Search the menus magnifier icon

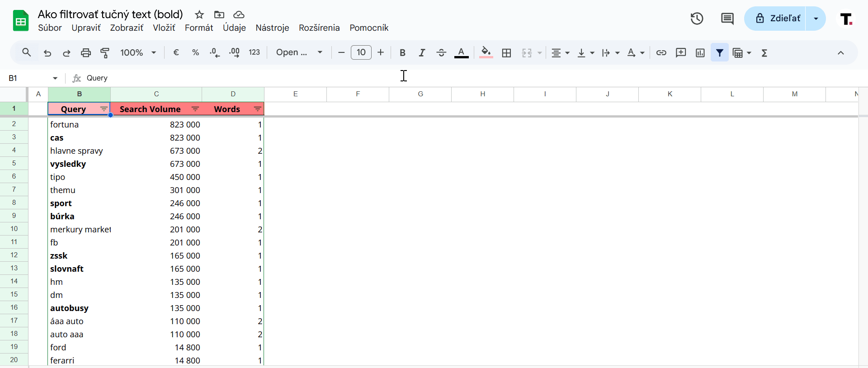(x=27, y=52)
